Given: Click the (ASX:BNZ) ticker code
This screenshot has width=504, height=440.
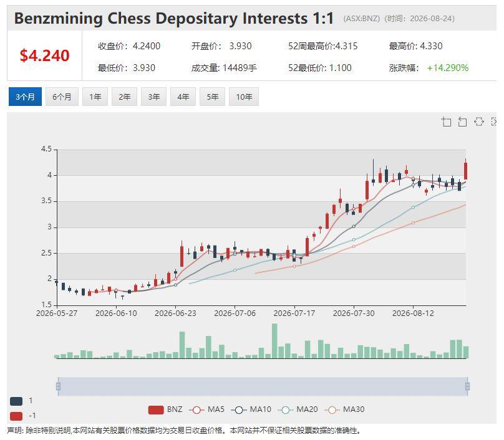Looking at the screenshot, I should pyautogui.click(x=362, y=19).
